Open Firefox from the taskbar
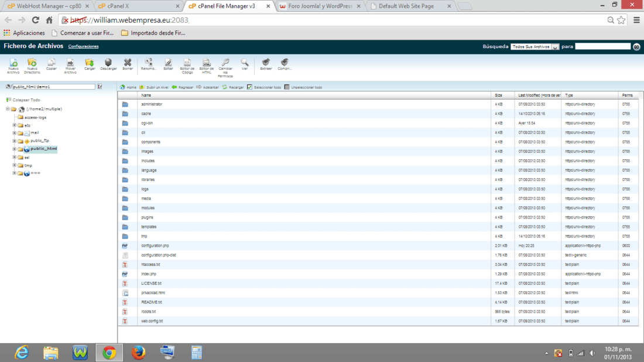 click(138, 353)
